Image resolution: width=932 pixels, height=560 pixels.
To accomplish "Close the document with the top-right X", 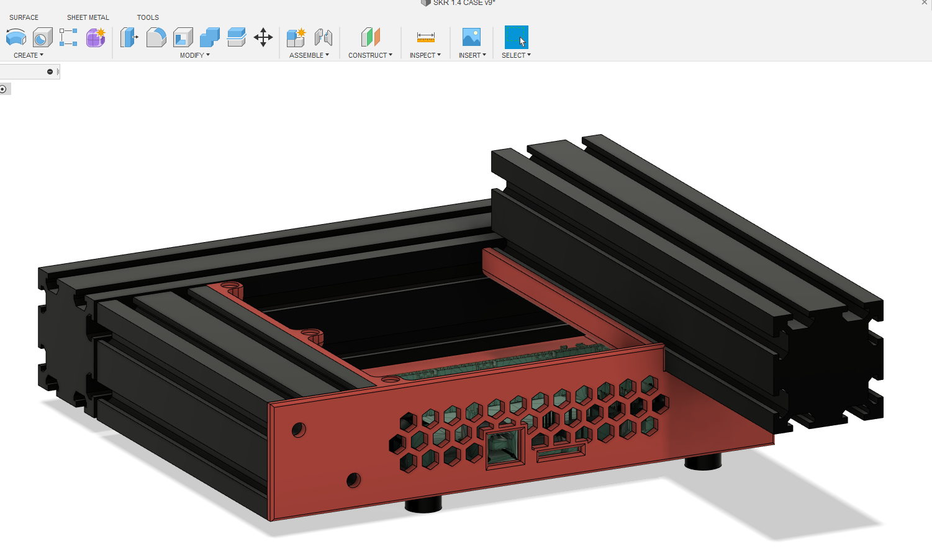I will (925, 3).
